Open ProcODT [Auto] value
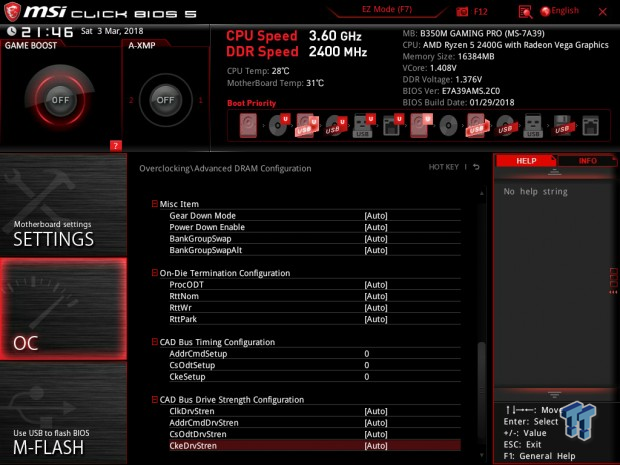 [x=376, y=284]
